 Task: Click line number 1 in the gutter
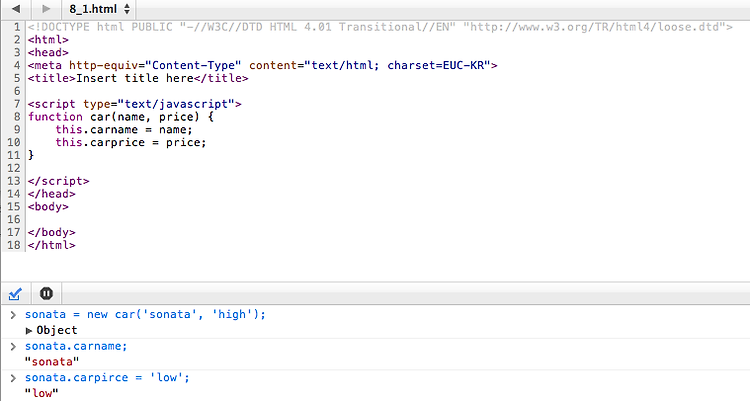tap(17, 27)
